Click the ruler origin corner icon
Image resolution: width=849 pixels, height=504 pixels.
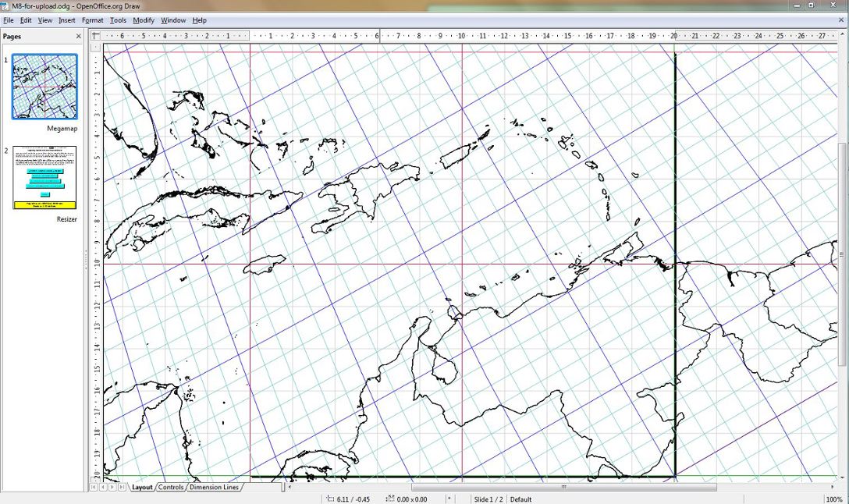click(x=96, y=36)
